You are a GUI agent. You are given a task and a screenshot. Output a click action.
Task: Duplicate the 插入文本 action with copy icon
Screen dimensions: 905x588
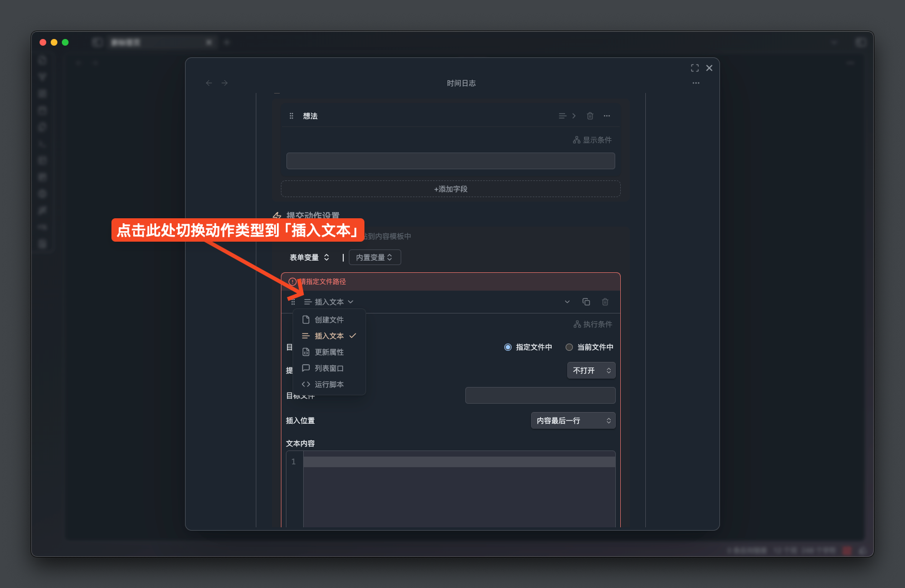(586, 302)
